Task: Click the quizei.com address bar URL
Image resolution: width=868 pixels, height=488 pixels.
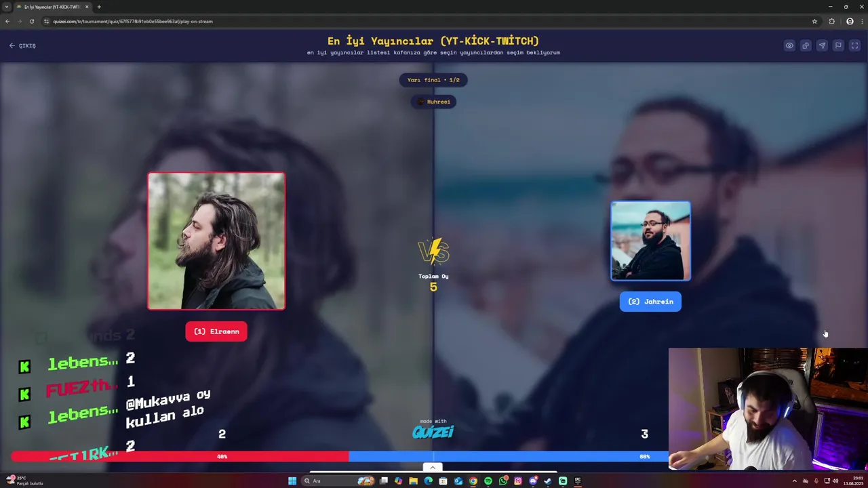Action: click(133, 21)
